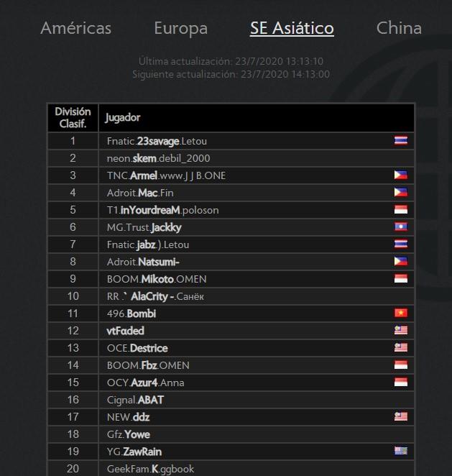Click player name neon.skem.debil_2000
This screenshot has width=452, height=476.
point(158,158)
